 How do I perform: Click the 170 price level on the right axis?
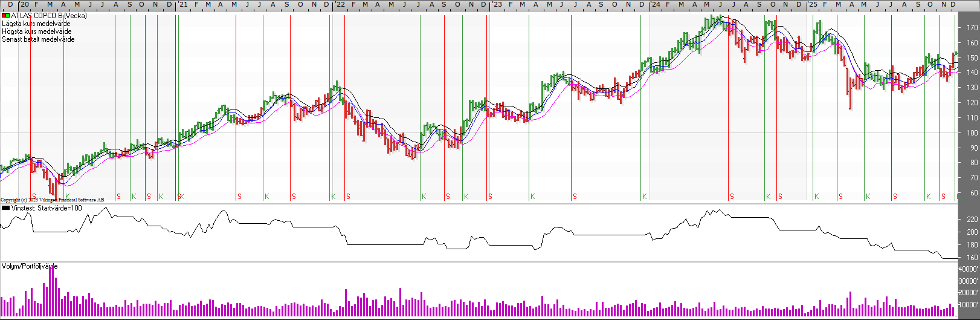[972, 28]
